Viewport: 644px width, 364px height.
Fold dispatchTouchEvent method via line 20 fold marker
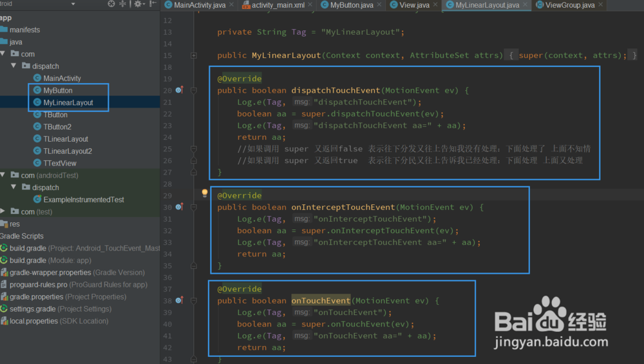[x=194, y=90]
